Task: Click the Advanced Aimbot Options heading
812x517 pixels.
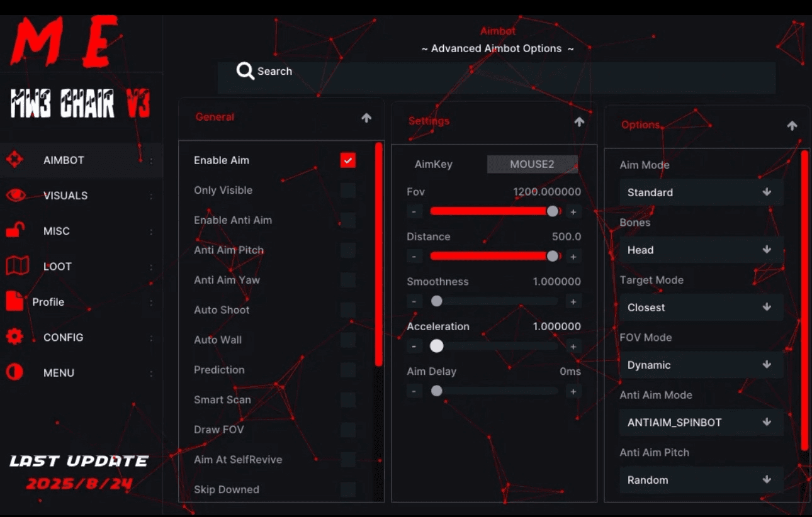Action: coord(497,48)
